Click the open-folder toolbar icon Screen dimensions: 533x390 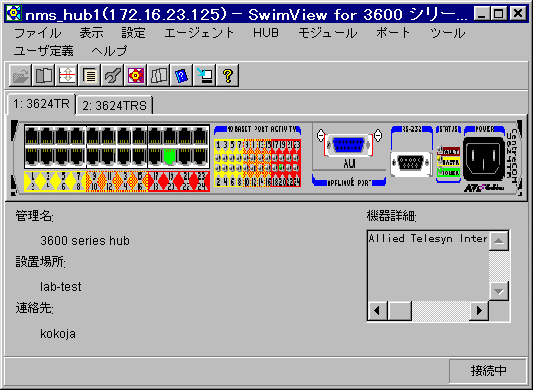click(x=20, y=75)
